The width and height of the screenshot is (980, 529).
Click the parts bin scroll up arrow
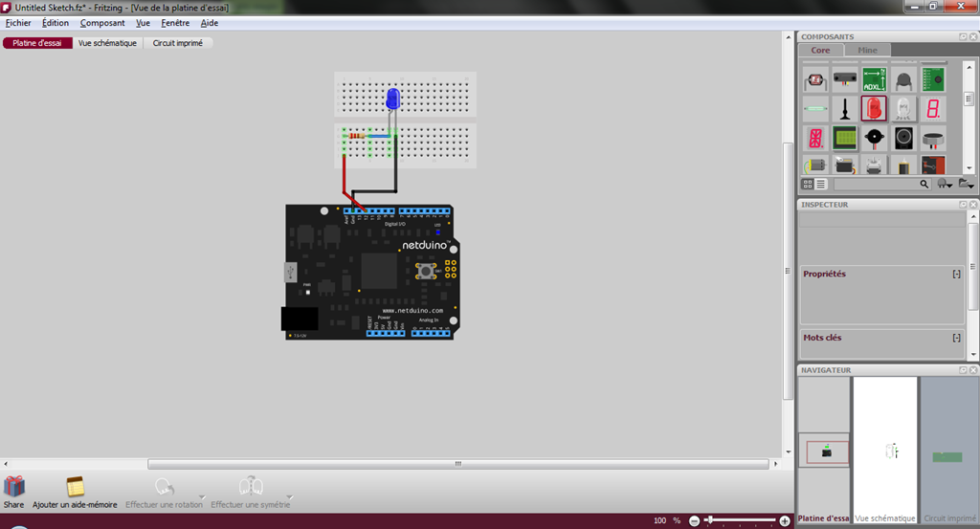pos(969,66)
